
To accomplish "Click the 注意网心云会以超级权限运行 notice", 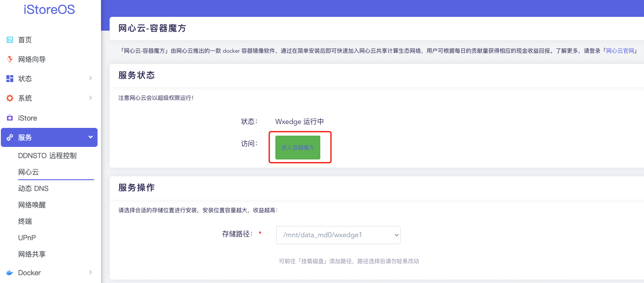I will click(156, 98).
